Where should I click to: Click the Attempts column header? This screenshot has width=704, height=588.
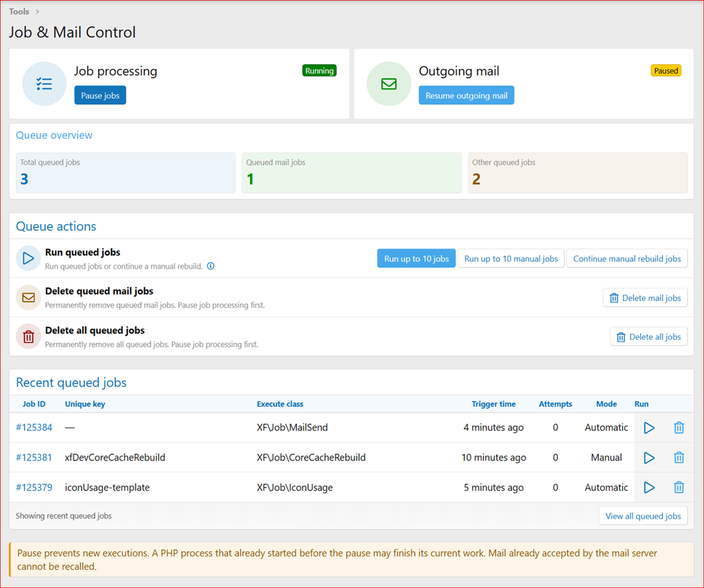pyautogui.click(x=555, y=404)
